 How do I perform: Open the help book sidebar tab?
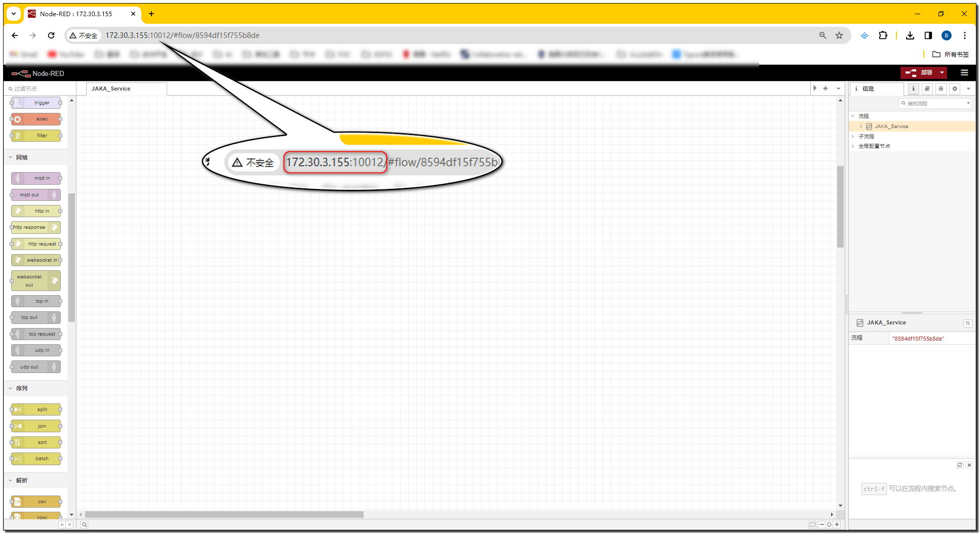click(x=927, y=89)
